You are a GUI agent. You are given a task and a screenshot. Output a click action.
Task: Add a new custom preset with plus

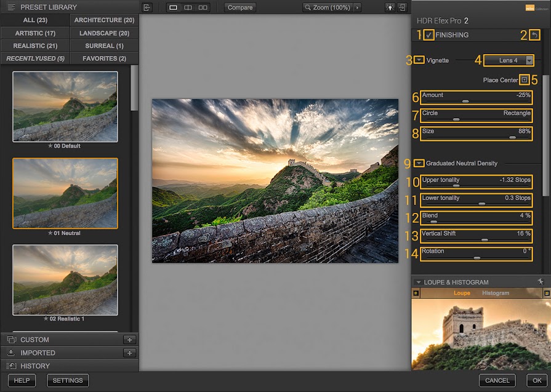click(129, 340)
